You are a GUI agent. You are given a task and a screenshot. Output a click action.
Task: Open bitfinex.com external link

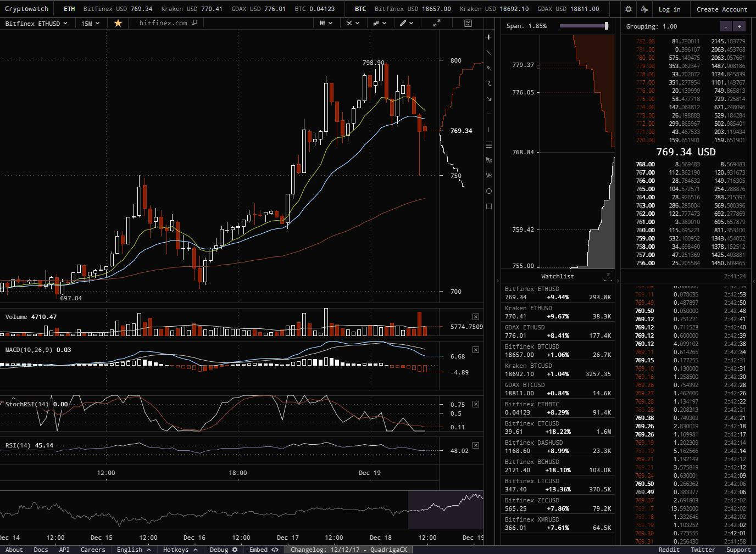168,23
